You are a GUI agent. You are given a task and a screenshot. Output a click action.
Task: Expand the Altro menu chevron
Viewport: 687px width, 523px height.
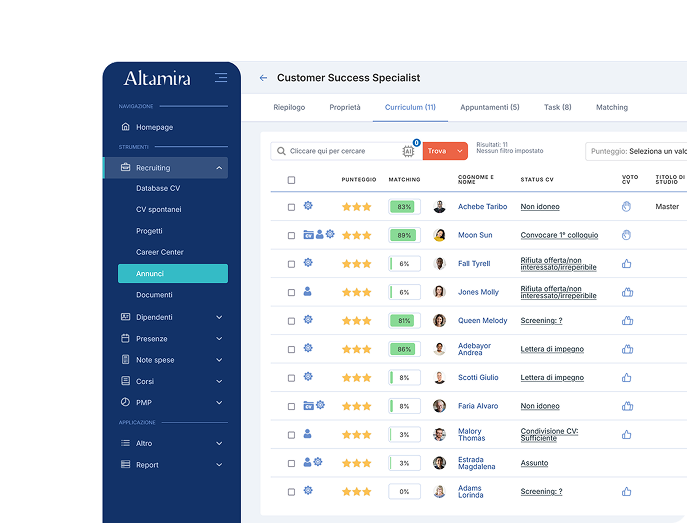(x=219, y=443)
